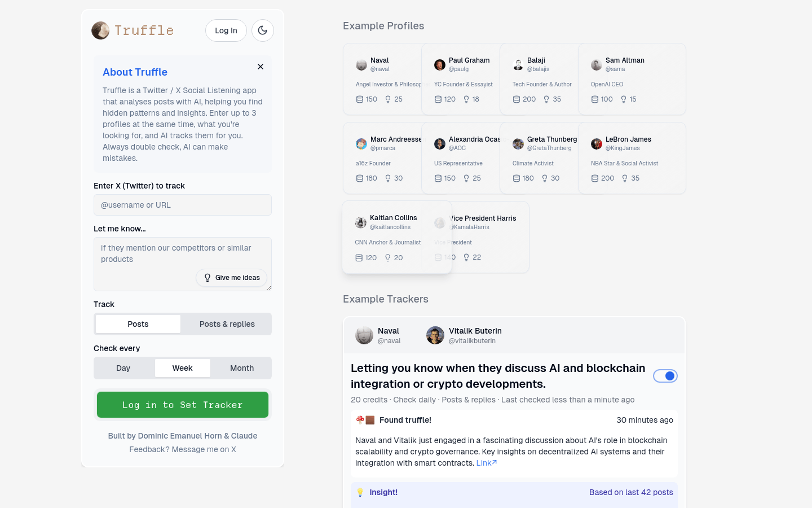This screenshot has height=508, width=812.
Task: Click the OpenAI CEO description
Action: [607, 85]
